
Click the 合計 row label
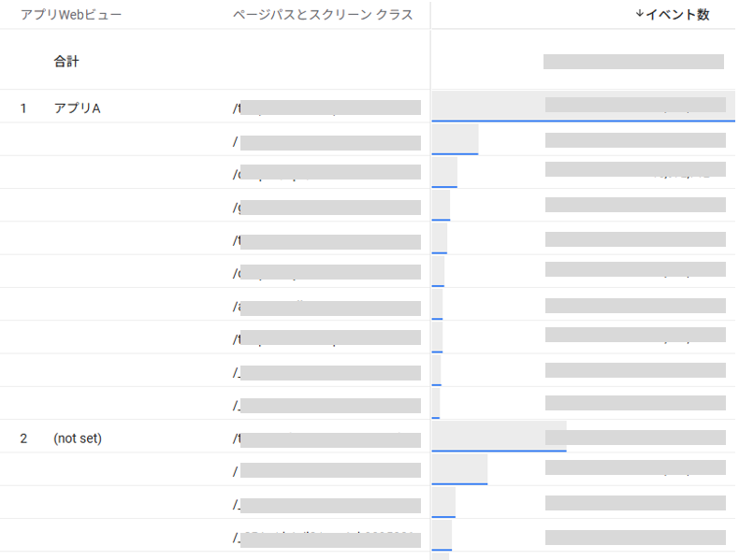click(66, 62)
